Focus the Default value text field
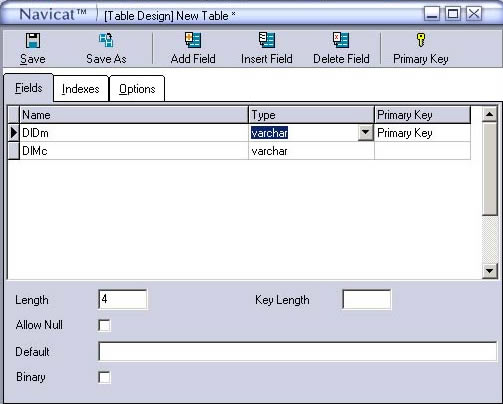This screenshot has height=404, width=503. click(x=297, y=351)
